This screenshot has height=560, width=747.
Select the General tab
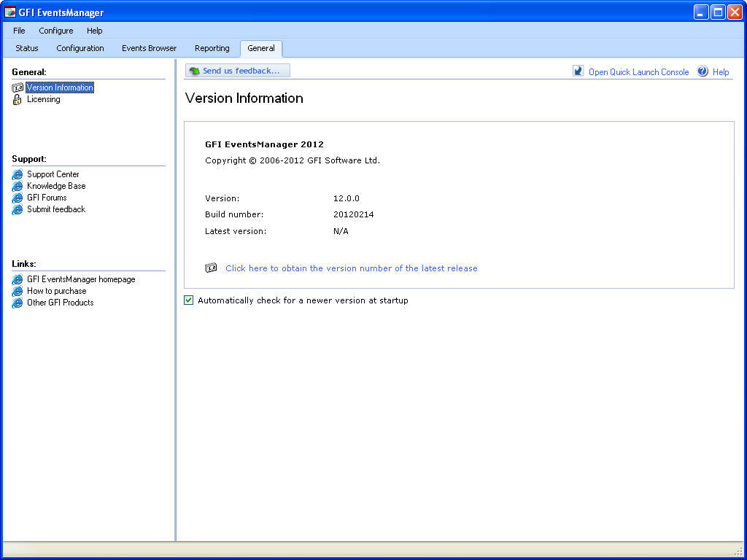pos(261,48)
